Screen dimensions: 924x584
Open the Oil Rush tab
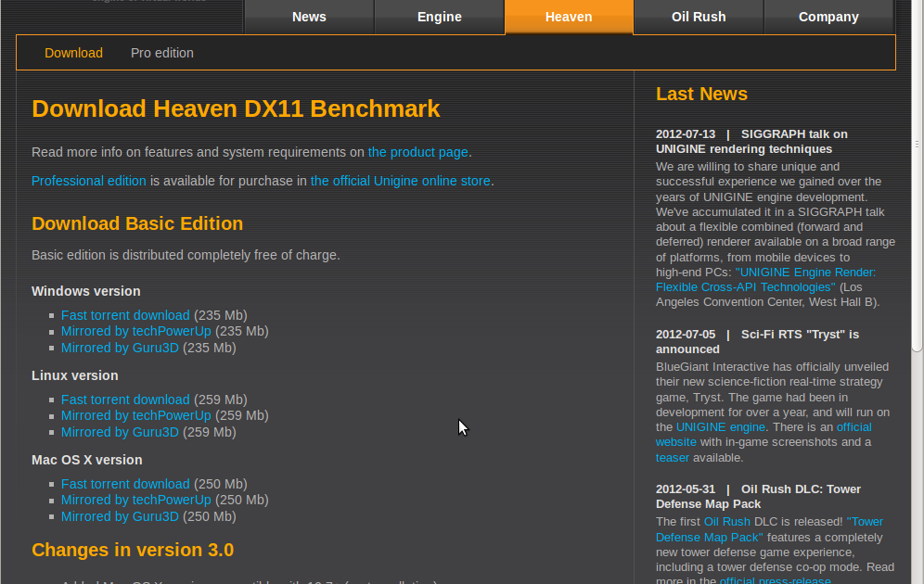coord(699,17)
